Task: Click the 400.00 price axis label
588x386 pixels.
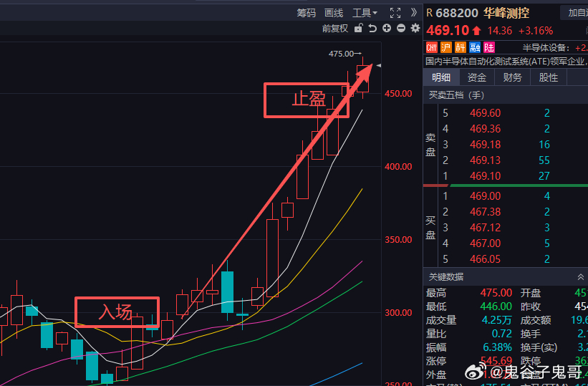Action: click(x=398, y=167)
